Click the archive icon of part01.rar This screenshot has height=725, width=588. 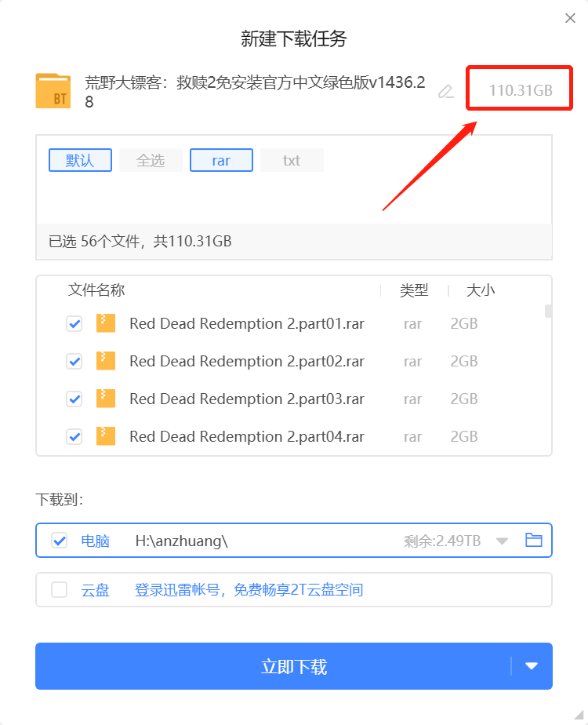pyautogui.click(x=105, y=323)
